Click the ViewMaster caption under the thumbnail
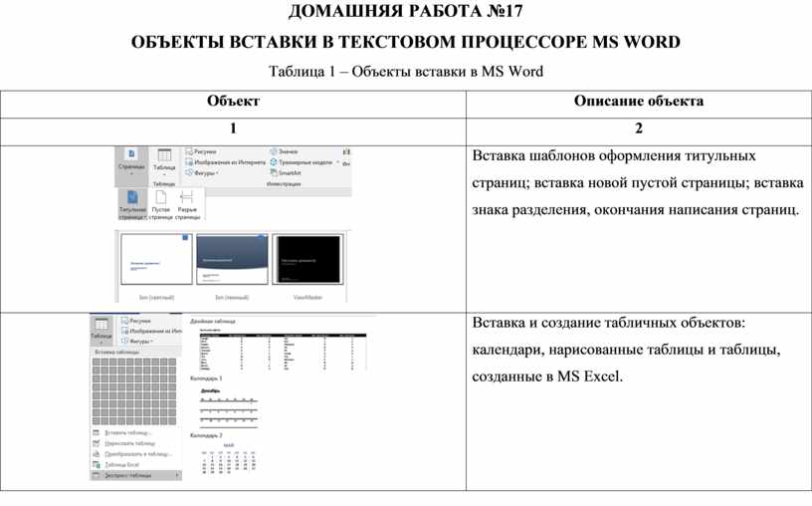This screenshot has width=812, height=506. (307, 298)
